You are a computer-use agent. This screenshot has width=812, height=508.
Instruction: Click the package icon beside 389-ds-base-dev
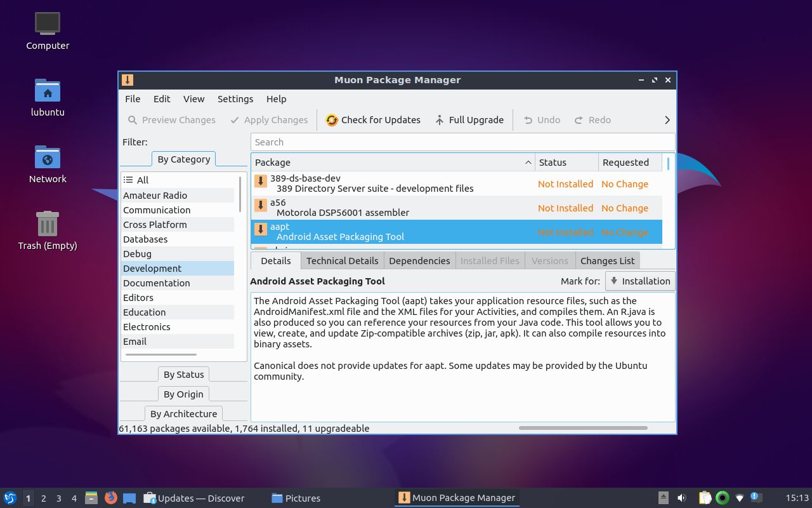261,181
